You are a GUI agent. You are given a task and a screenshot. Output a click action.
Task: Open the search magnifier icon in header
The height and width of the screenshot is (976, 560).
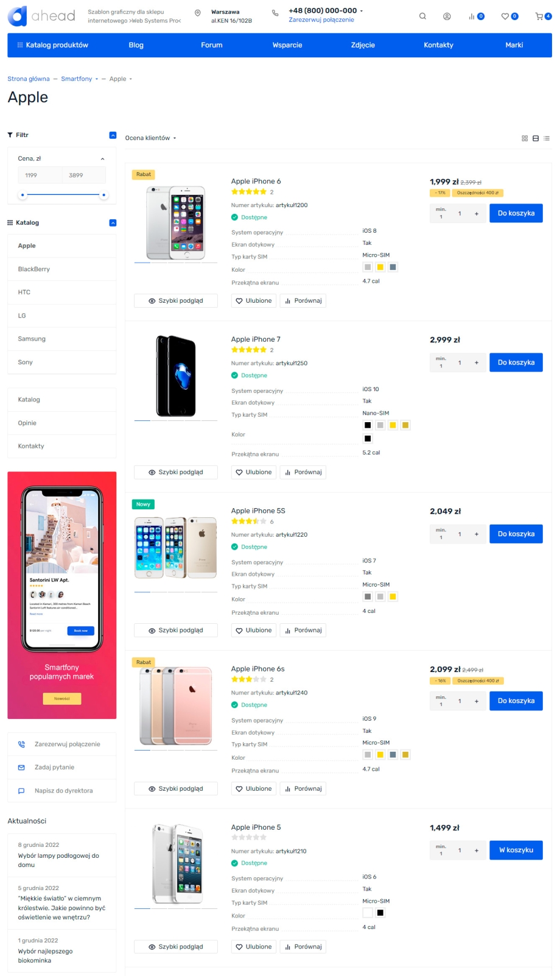(422, 16)
